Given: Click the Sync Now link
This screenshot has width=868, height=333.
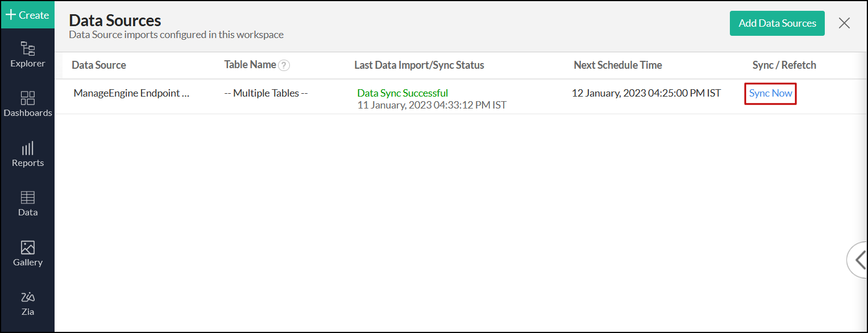Looking at the screenshot, I should coord(770,93).
